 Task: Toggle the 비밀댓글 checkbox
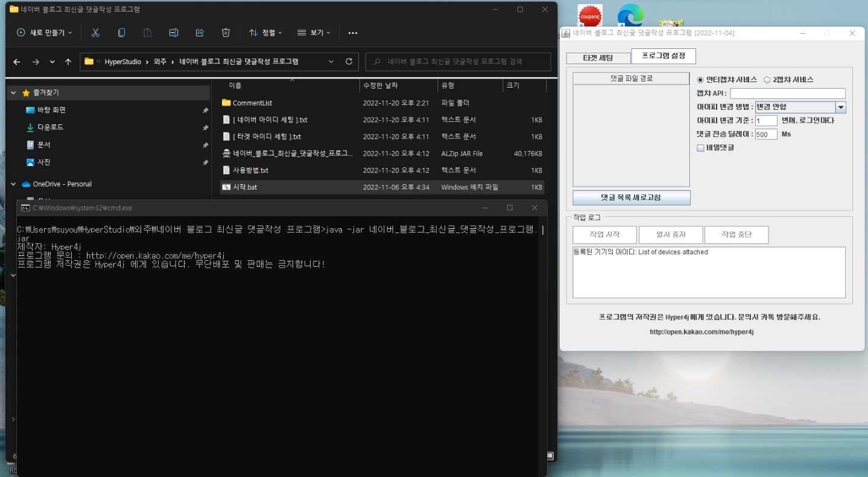click(x=700, y=147)
